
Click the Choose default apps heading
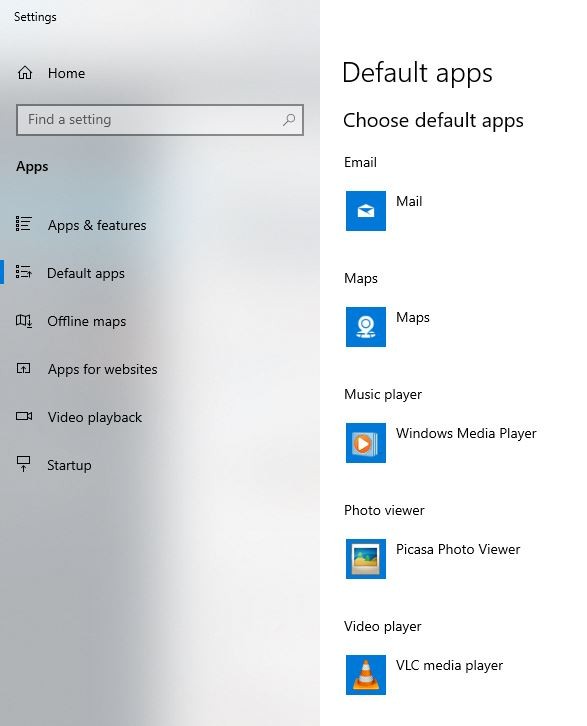[x=433, y=121]
